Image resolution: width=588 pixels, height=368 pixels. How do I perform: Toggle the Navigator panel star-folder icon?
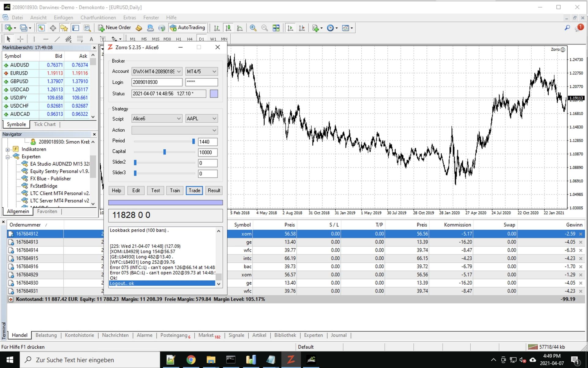point(64,28)
